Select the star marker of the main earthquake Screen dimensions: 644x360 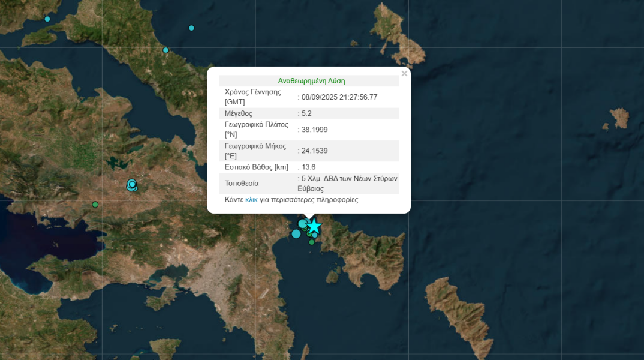[x=314, y=225]
